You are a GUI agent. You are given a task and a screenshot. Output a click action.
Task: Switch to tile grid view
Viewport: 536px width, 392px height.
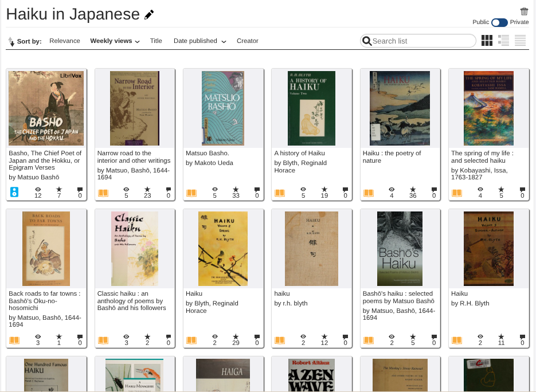tap(487, 41)
